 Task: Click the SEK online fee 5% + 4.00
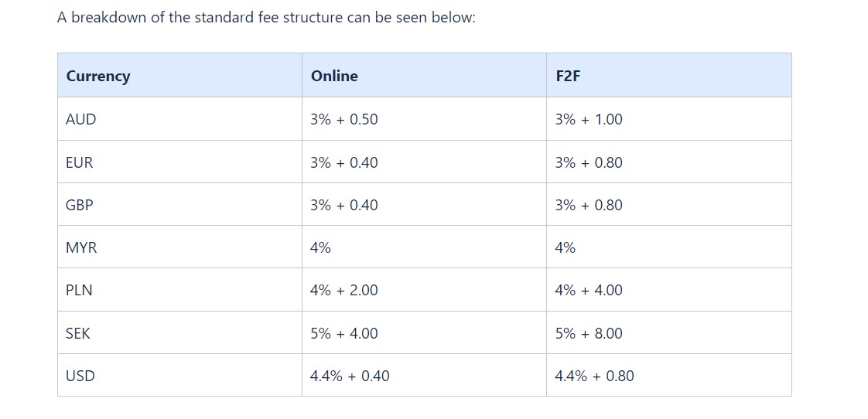pyautogui.click(x=344, y=333)
